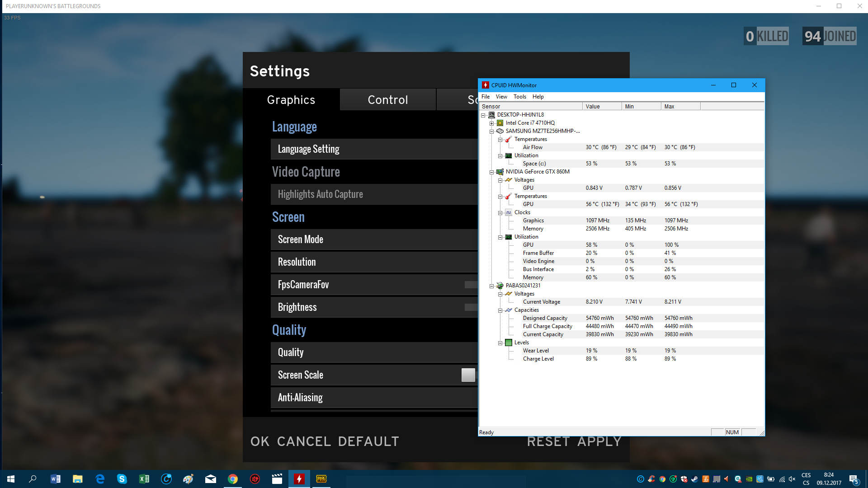868x488 pixels.
Task: Open Movies & TV clapperboard icon
Action: pyautogui.click(x=277, y=479)
